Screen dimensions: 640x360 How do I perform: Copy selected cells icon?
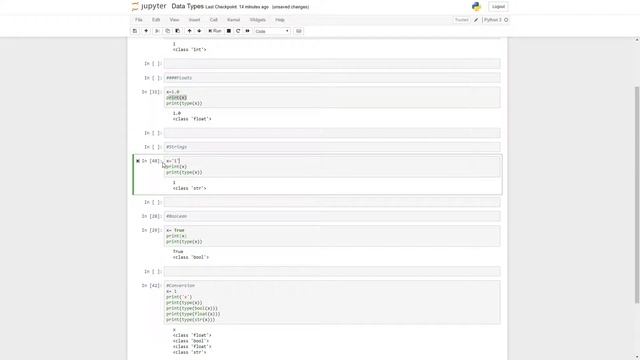tap(167, 31)
